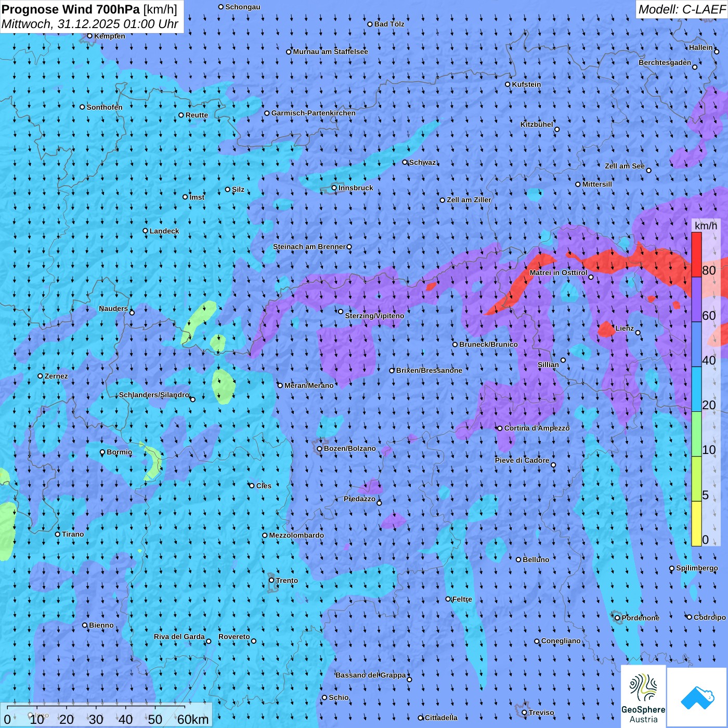Image resolution: width=728 pixels, height=728 pixels.
Task: Click the 'Bassano del Grappa' label
Action: (371, 675)
